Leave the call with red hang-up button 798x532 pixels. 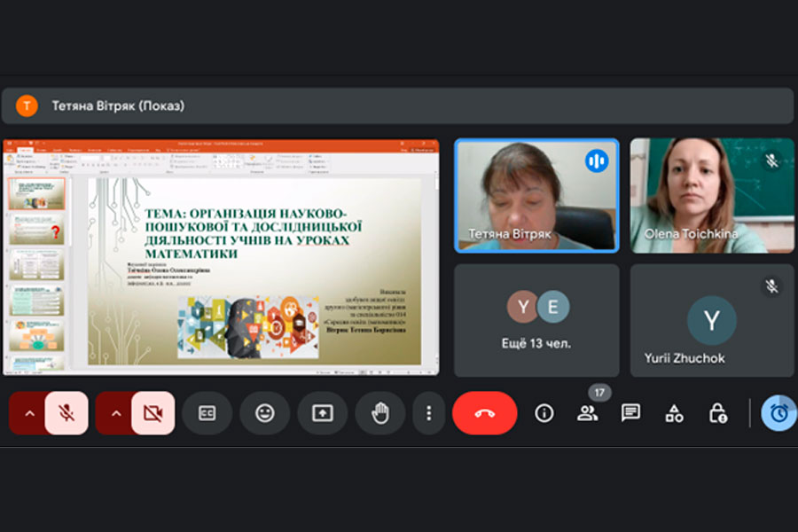point(484,413)
